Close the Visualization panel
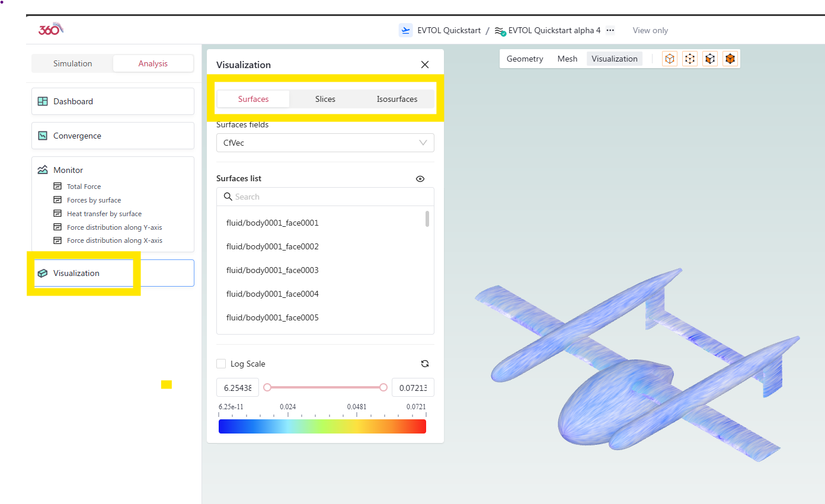This screenshot has width=825, height=504. (x=424, y=65)
